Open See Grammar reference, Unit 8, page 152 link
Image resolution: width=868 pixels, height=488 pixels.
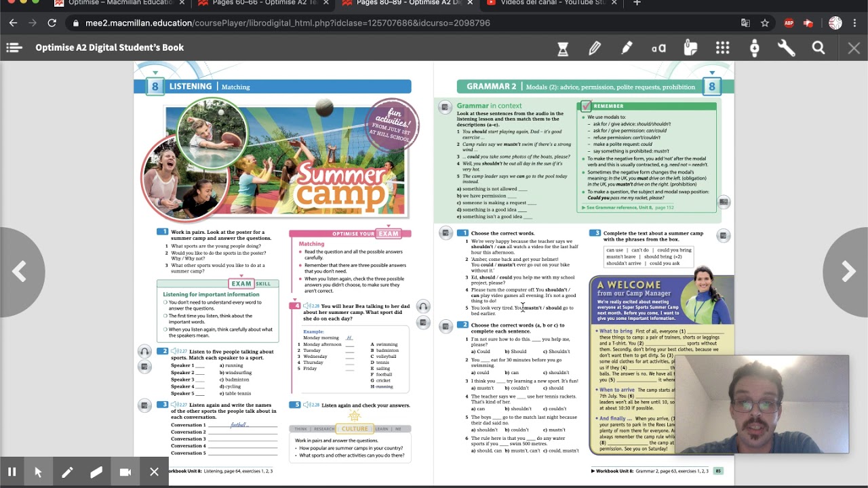627,207
